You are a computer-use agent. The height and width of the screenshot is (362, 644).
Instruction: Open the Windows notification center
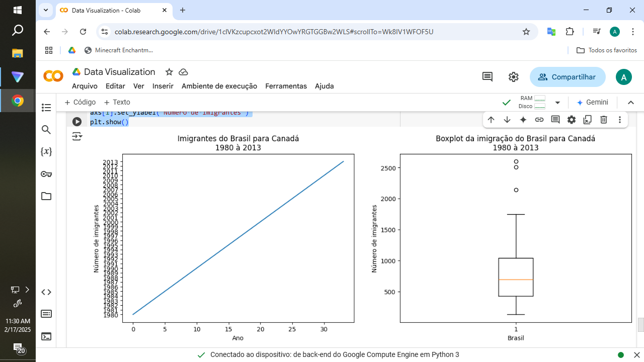tap(18, 348)
